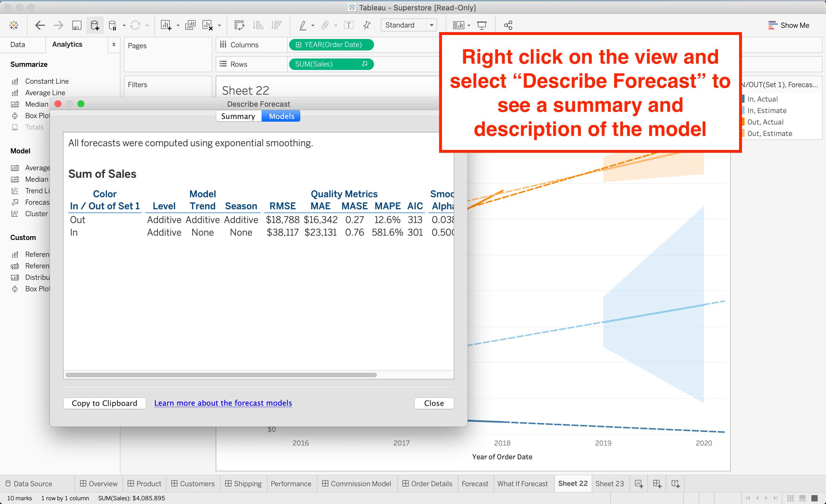This screenshot has width=826, height=504.
Task: Click the Save workbook toolbar icon
Action: [x=77, y=25]
